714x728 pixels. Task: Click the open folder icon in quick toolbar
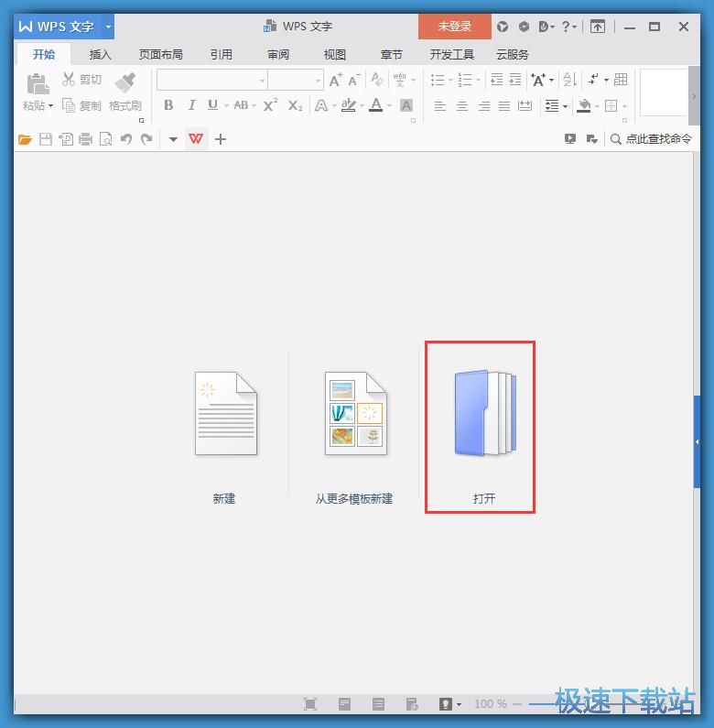click(25, 139)
